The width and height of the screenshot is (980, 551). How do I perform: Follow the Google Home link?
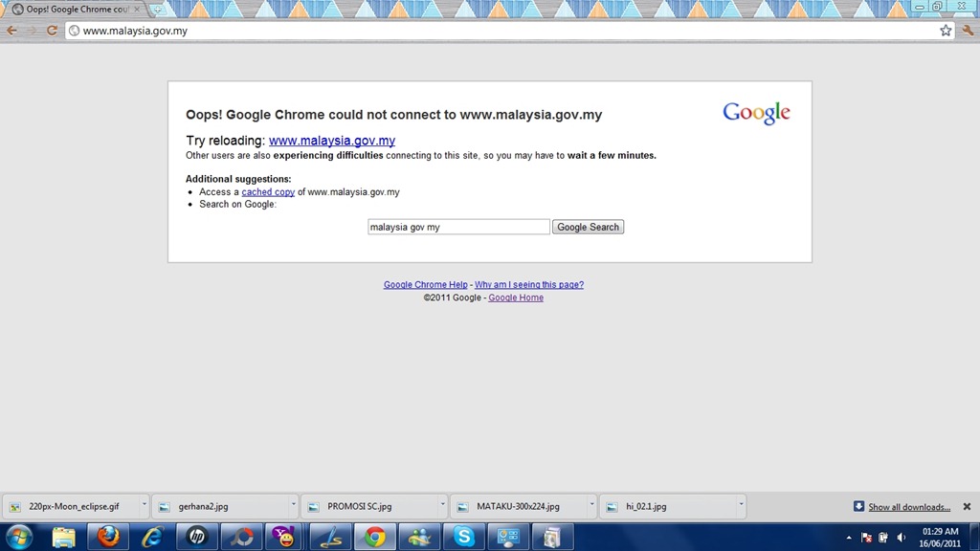516,298
